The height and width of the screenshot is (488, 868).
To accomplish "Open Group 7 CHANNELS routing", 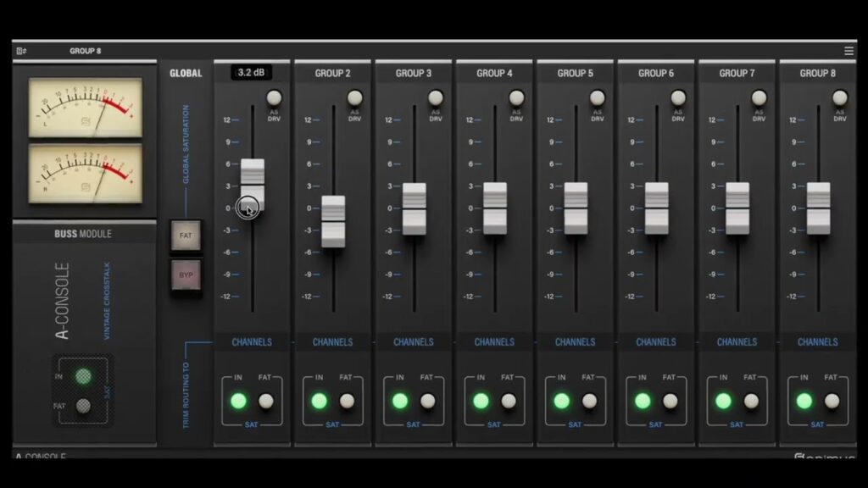I will coord(737,342).
